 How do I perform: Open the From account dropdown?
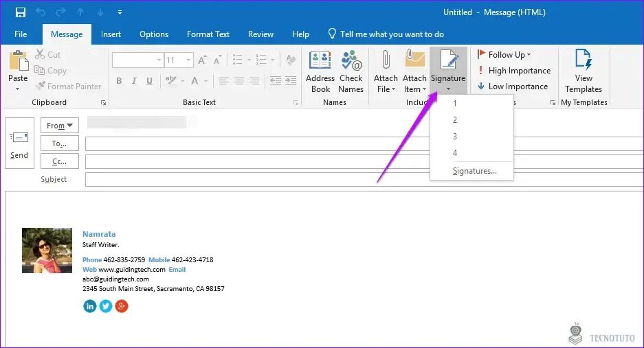tap(60, 125)
